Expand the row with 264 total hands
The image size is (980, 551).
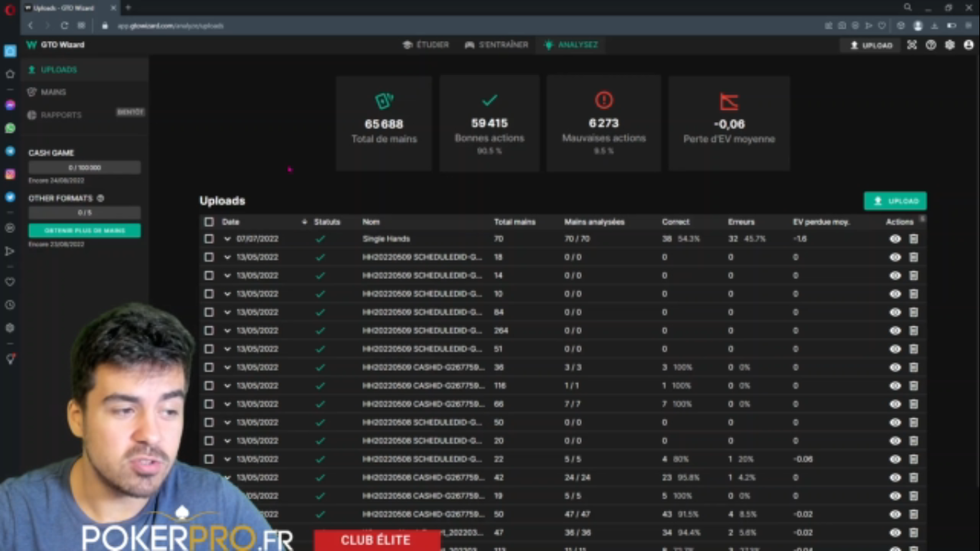(227, 331)
